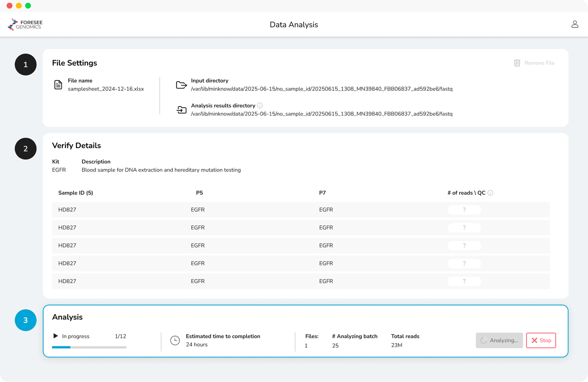588x382 pixels.
Task: Click the P5 column header
Action: click(x=199, y=193)
